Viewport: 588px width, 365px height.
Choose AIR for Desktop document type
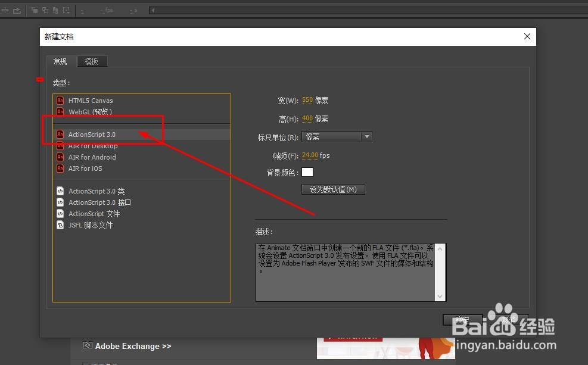click(x=142, y=146)
